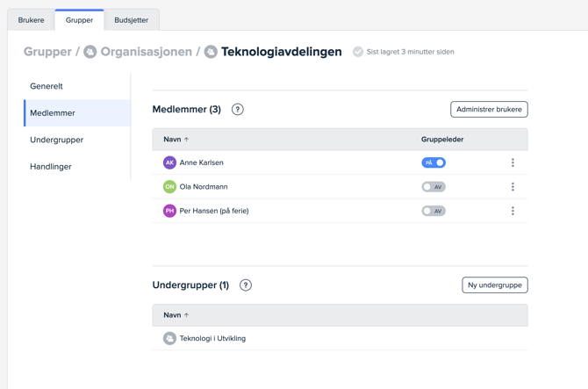
Task: Click the Organisasjonen breadcrumb group icon
Action: coord(90,52)
